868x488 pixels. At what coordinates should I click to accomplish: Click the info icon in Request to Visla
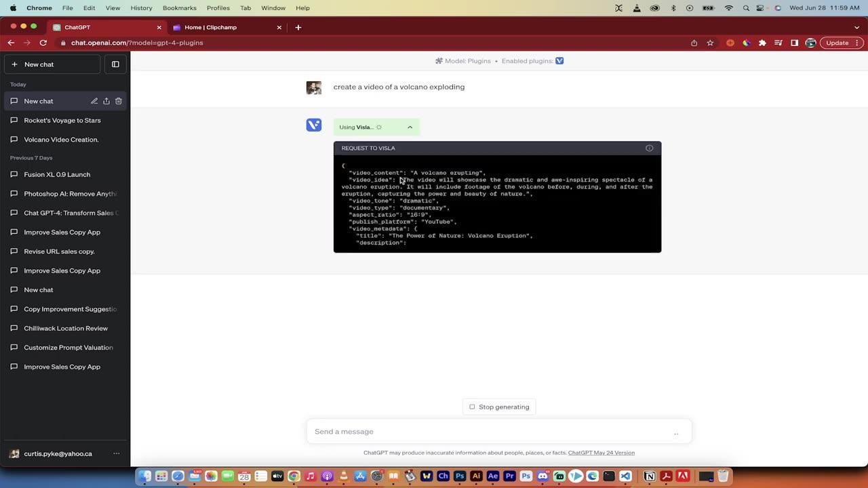pyautogui.click(x=649, y=148)
